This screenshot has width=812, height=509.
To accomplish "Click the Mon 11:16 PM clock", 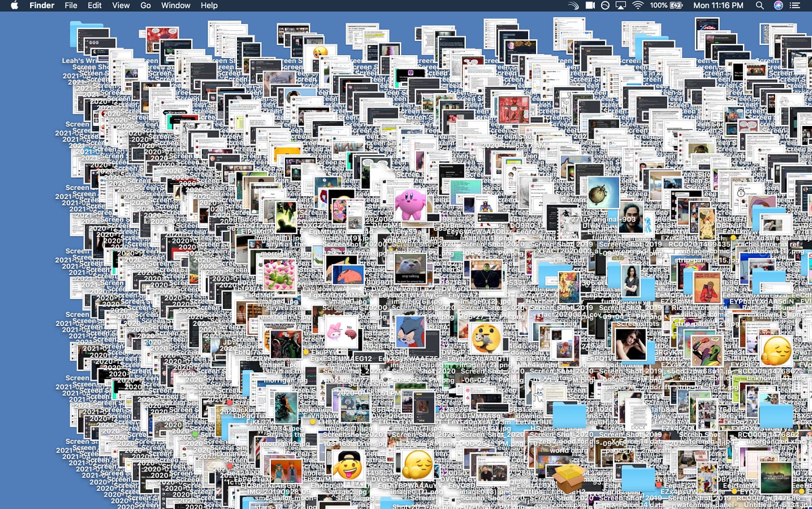I will [718, 6].
